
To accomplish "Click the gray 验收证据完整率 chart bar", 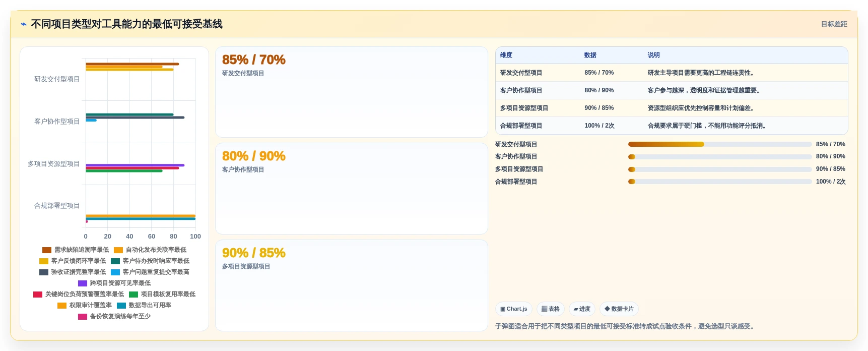I will pos(135,118).
